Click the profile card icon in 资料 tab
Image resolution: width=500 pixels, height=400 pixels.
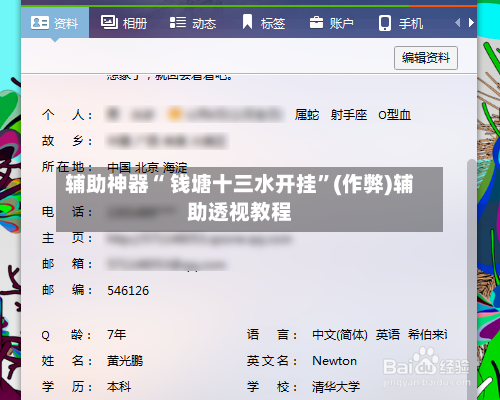[x=40, y=23]
